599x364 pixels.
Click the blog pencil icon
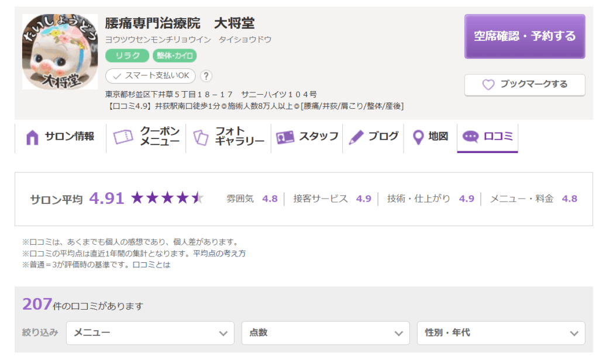[356, 137]
